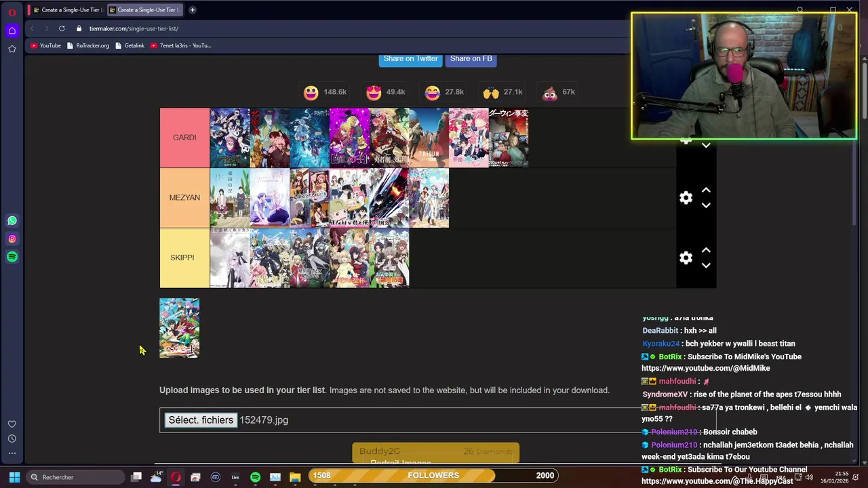Open bookmarks star in Opera sidebar
This screenshot has width=868, height=488.
(12, 49)
